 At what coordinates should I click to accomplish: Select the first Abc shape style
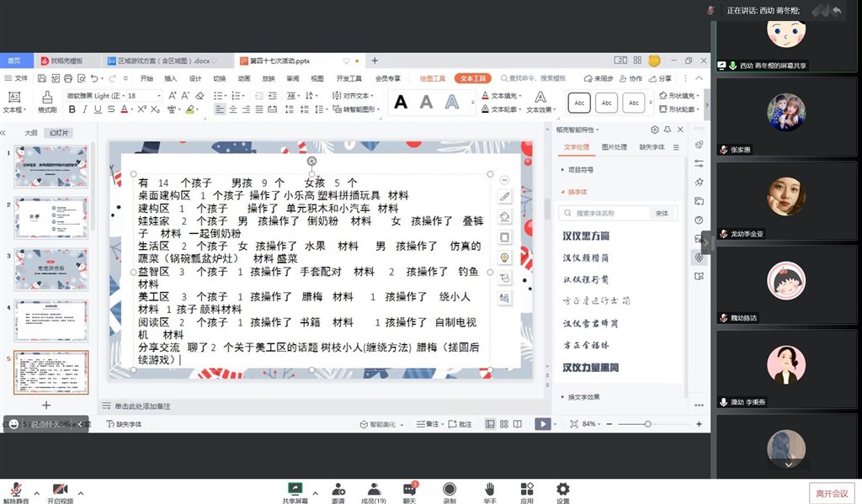pyautogui.click(x=579, y=103)
